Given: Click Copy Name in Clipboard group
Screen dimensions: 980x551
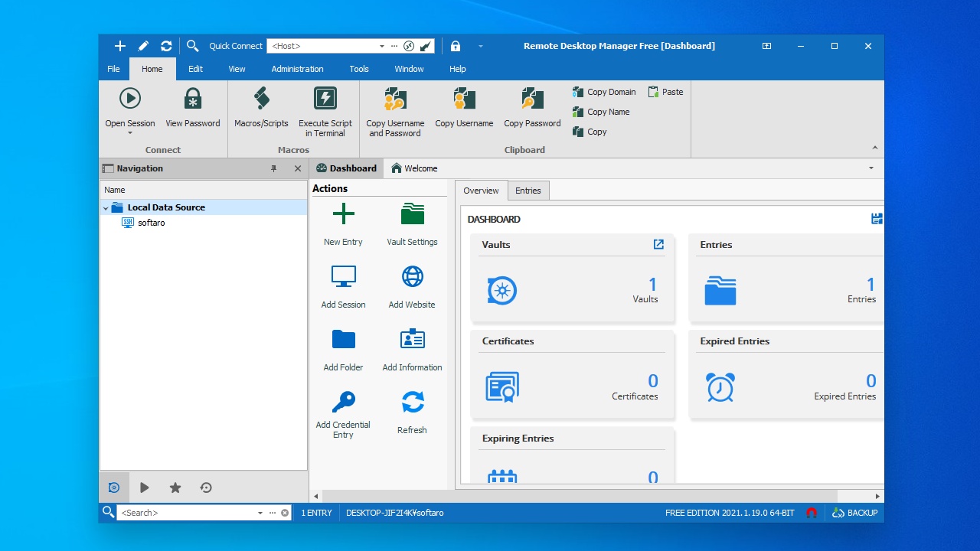Looking at the screenshot, I should tap(601, 112).
